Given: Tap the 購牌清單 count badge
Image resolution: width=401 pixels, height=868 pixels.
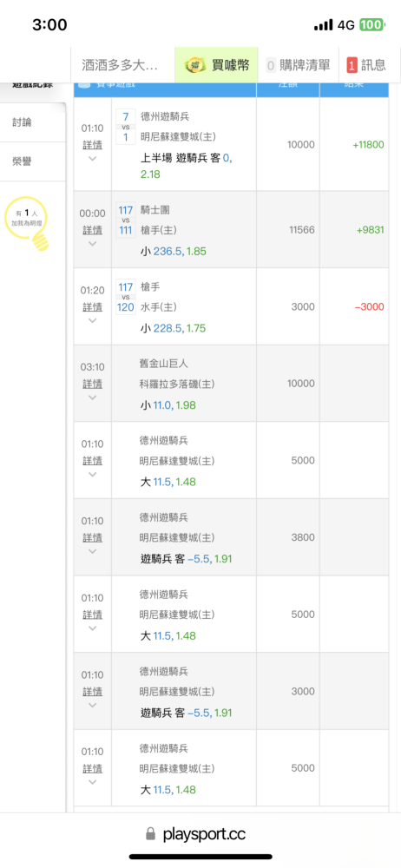Looking at the screenshot, I should pyautogui.click(x=271, y=66).
